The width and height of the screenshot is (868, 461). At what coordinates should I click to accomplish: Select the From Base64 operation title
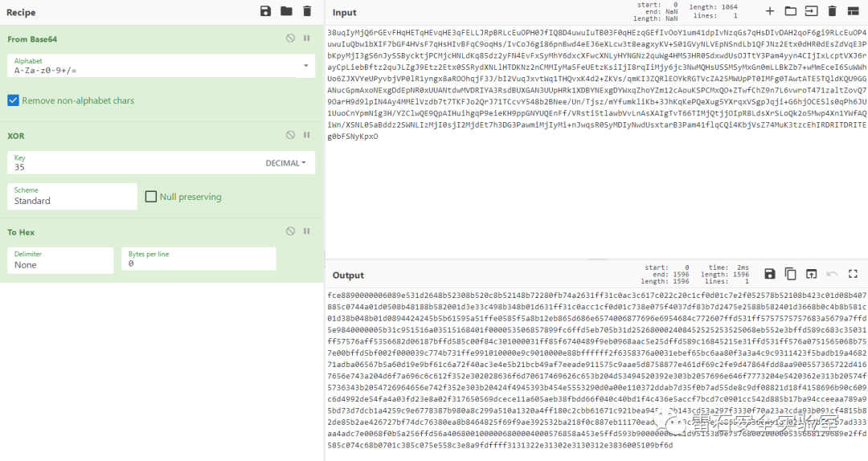click(32, 39)
